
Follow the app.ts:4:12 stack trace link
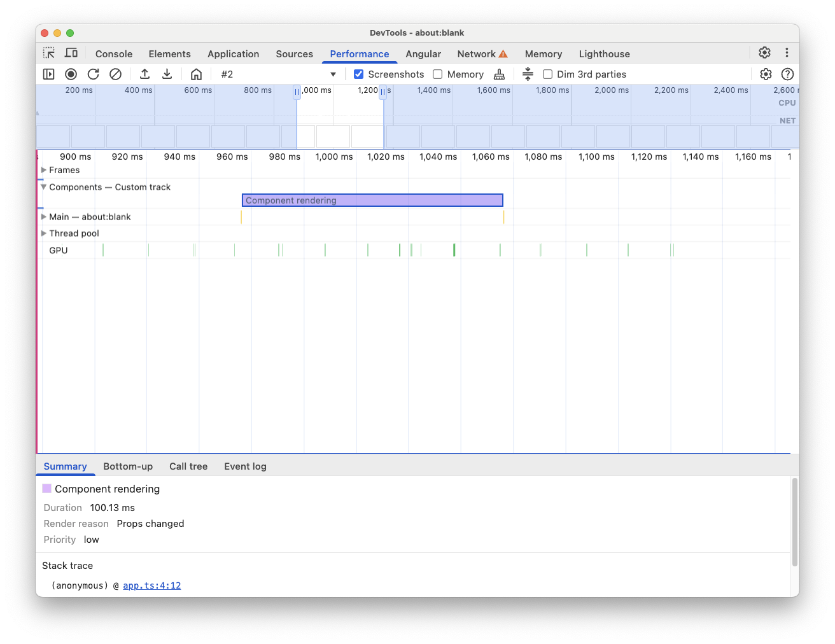(x=151, y=585)
